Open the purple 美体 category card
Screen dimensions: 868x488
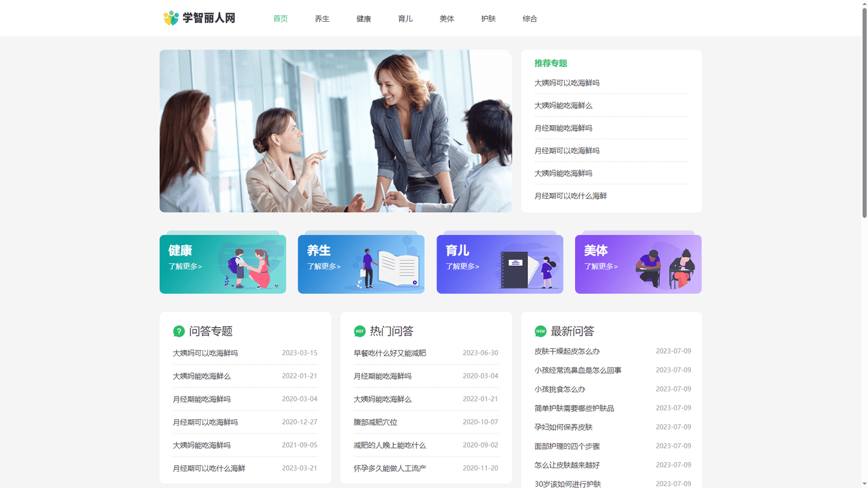(638, 264)
